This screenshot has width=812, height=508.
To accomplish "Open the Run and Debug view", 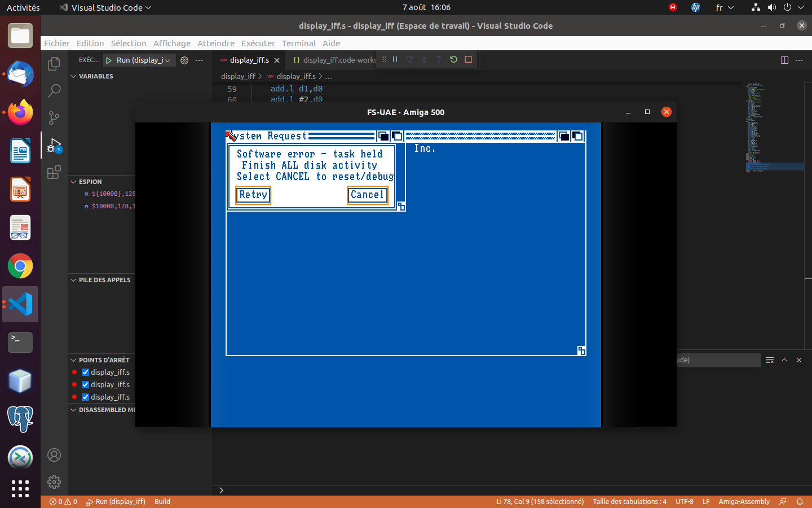I will 54,145.
